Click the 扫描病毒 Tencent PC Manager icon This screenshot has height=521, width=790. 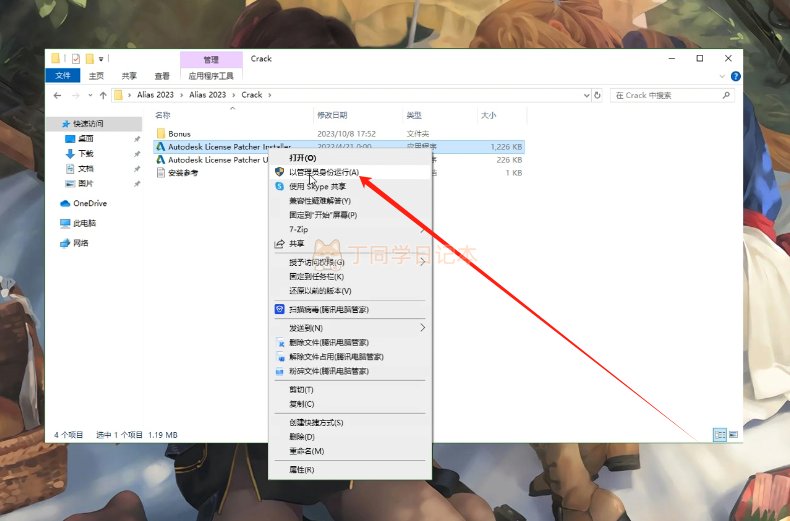click(280, 309)
